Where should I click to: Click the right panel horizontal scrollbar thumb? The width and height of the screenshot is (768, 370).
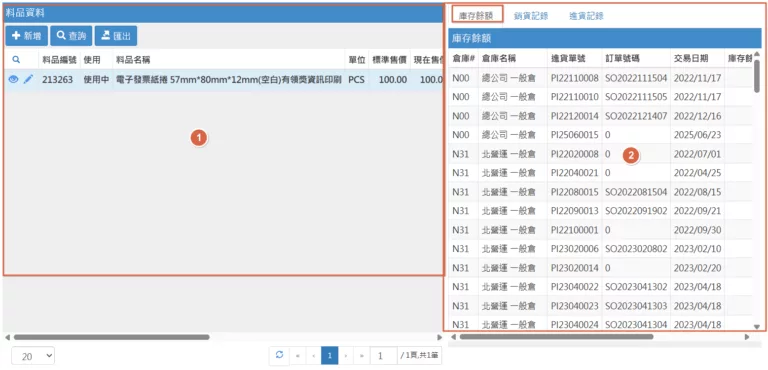click(x=556, y=337)
